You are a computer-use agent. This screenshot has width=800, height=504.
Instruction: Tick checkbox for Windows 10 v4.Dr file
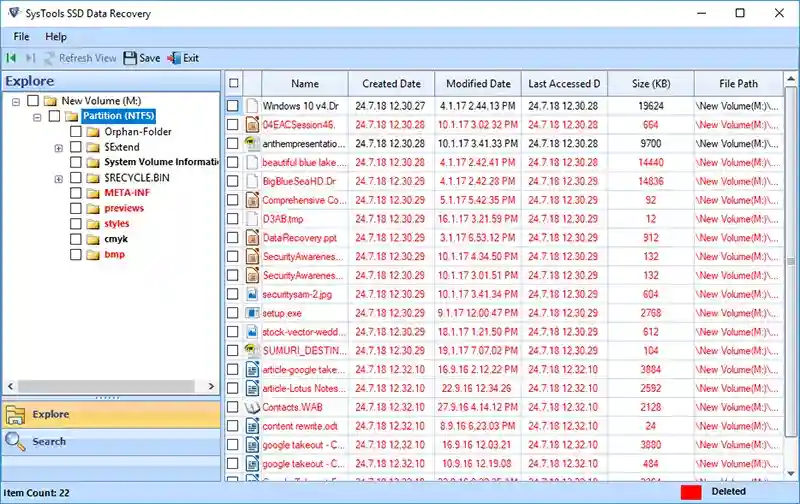click(233, 106)
